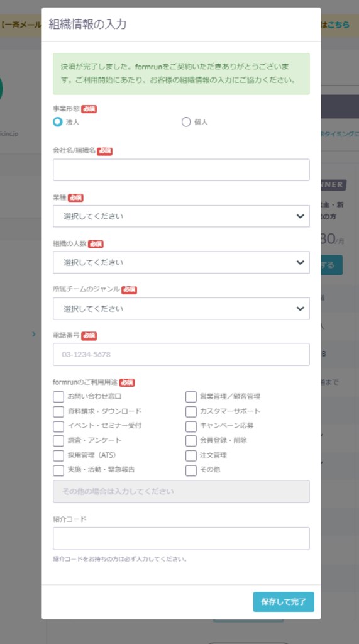Image resolution: width=359 pixels, height=644 pixels.
Task: Enable the 資料請求・ダウンロード checkbox
Action: pyautogui.click(x=58, y=411)
